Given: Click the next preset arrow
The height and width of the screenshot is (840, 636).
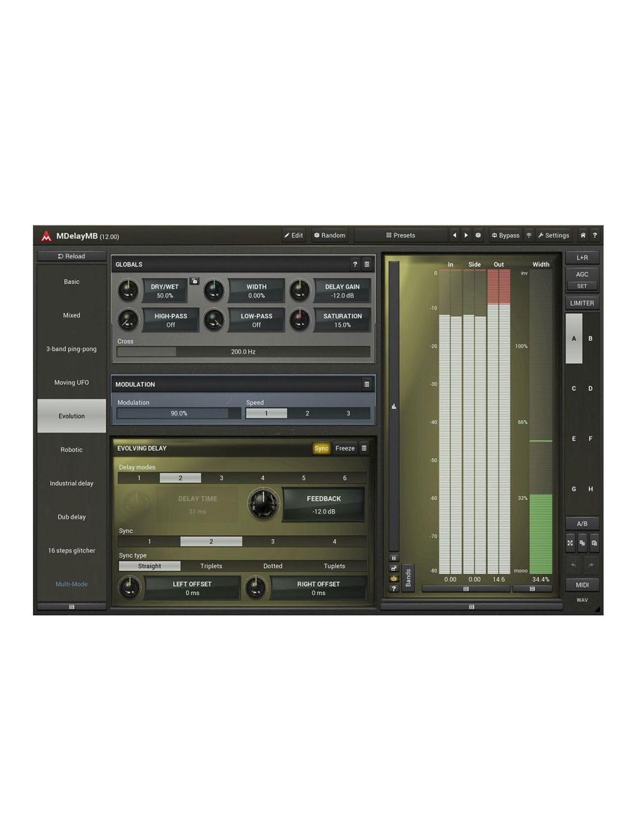Looking at the screenshot, I should 466,235.
